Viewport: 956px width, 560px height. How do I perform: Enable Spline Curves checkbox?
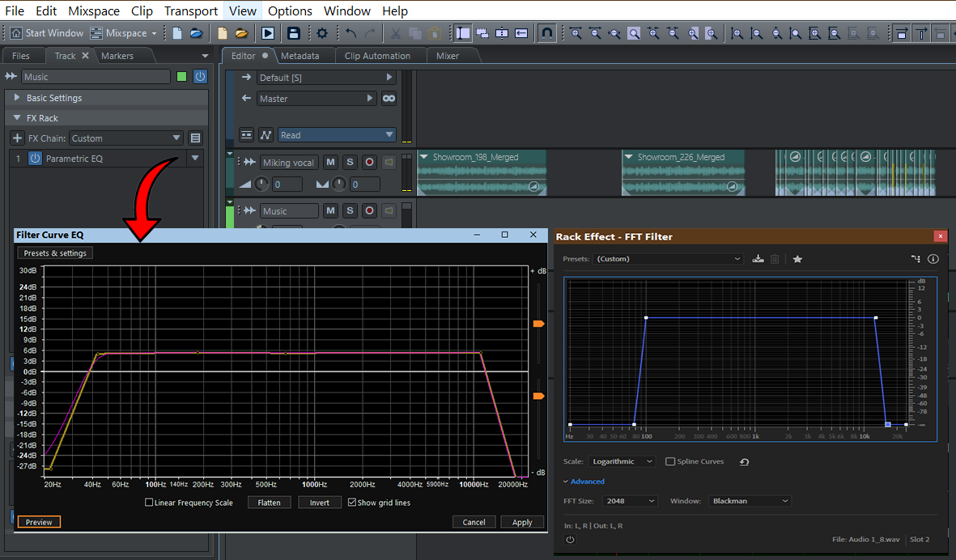(x=670, y=462)
